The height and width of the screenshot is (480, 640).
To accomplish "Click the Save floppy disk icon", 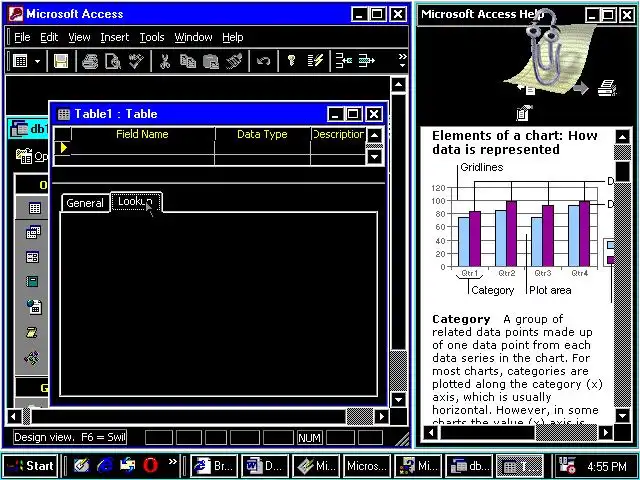I will 61,61.
